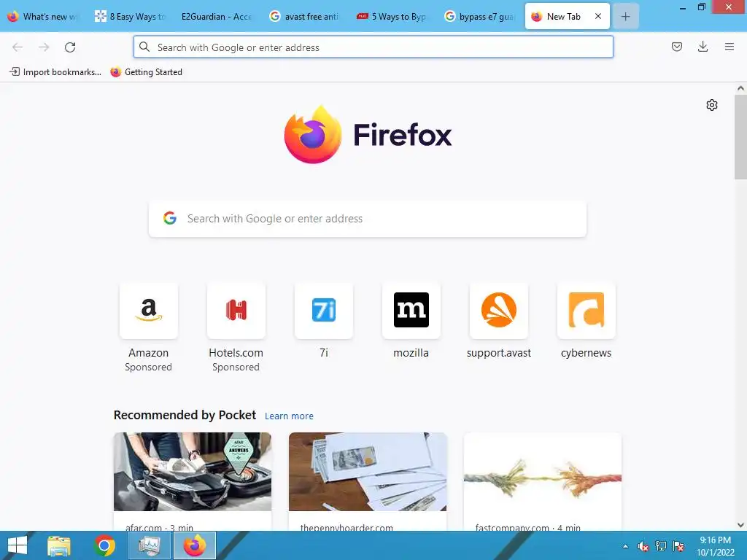Open Learn more Pocket link
This screenshot has width=747, height=560.
pos(289,416)
